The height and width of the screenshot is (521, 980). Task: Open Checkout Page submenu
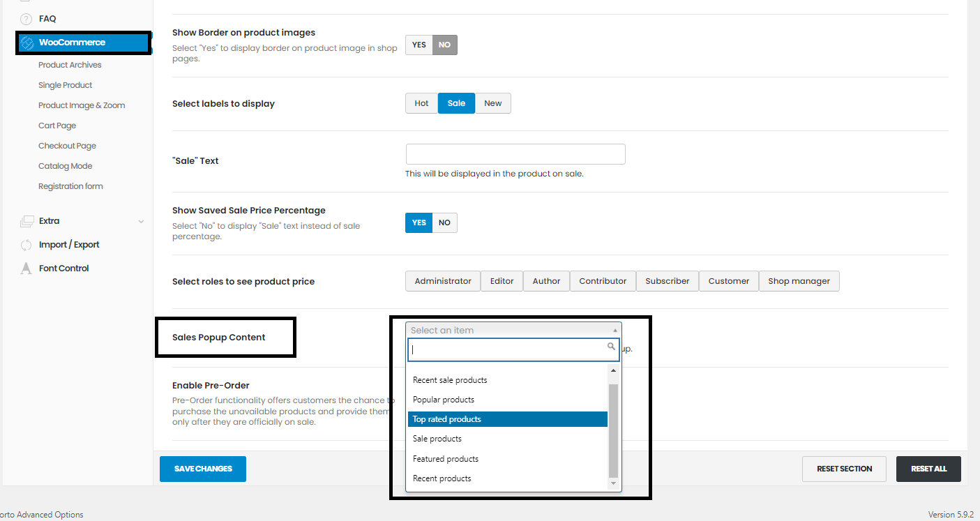[x=67, y=146]
